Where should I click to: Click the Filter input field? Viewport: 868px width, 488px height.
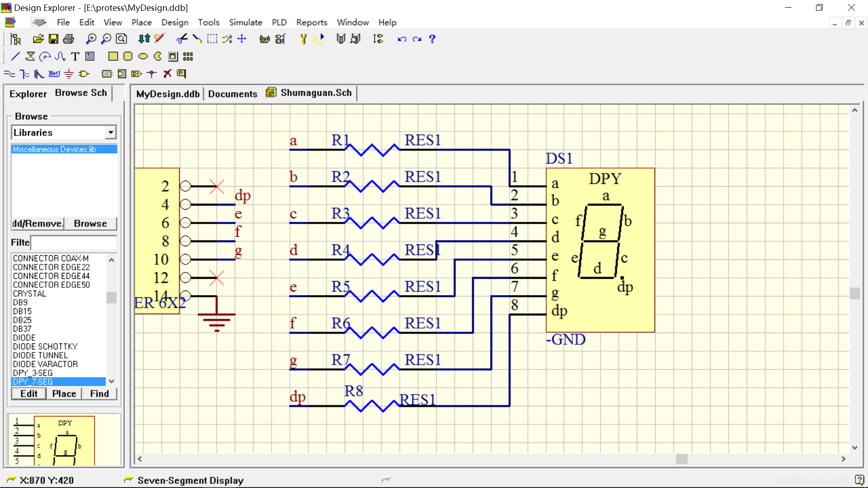pos(74,243)
